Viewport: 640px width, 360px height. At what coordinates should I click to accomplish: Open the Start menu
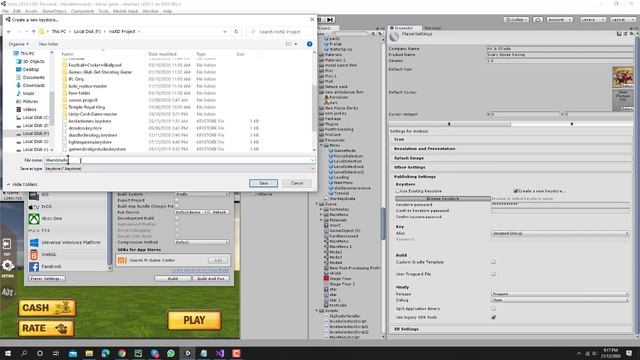coord(7,353)
